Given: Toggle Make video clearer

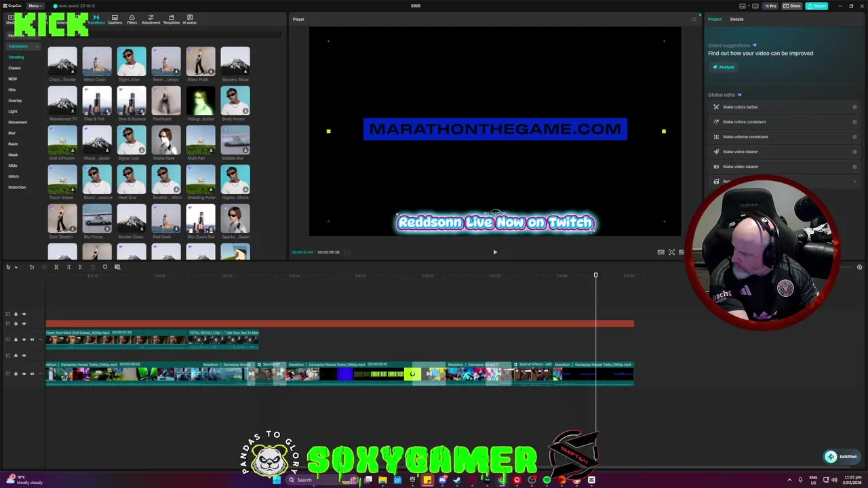Looking at the screenshot, I should (854, 167).
